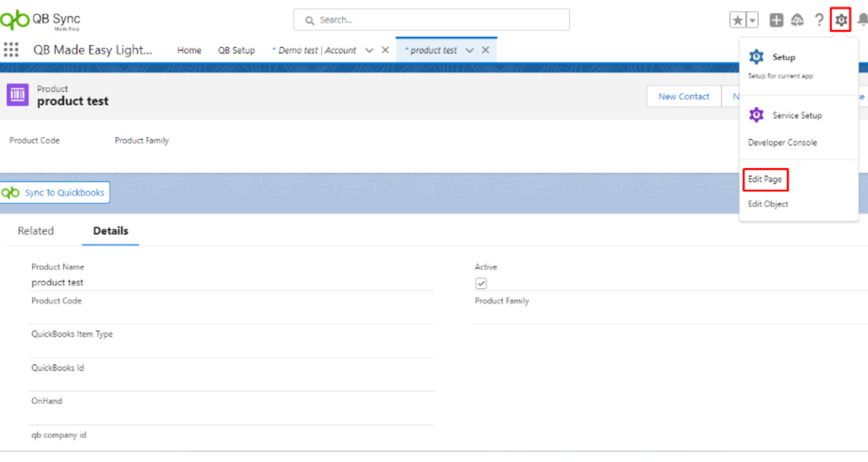Click the New Contact button
This screenshot has height=462, width=868.
pos(684,97)
